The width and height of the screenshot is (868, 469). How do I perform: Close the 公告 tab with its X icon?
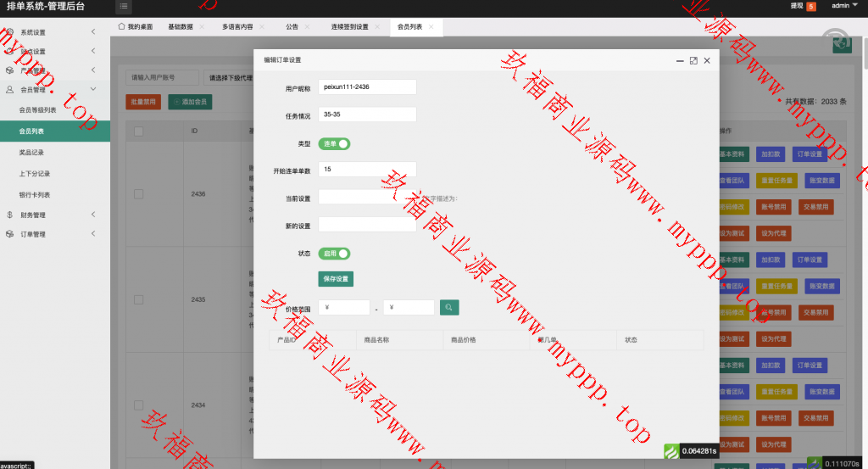307,26
